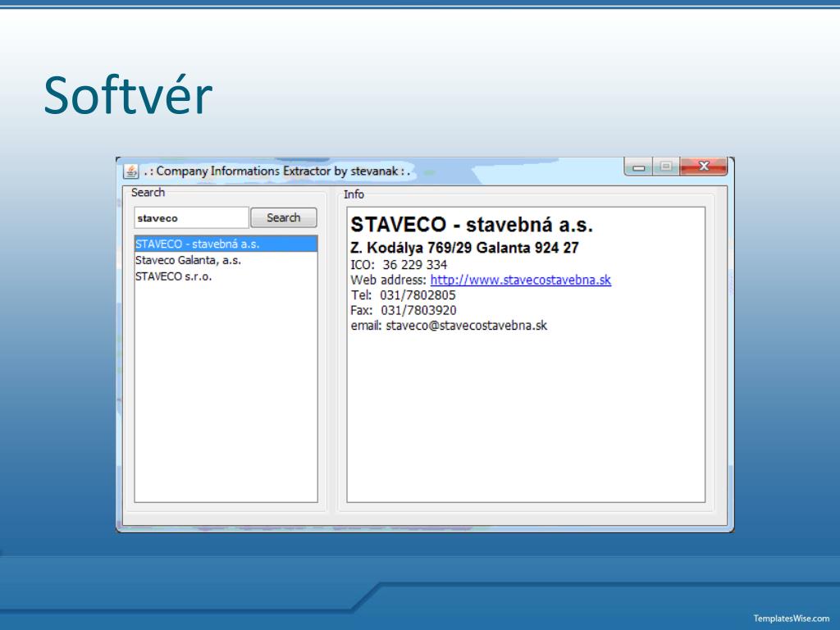Screen dimensions: 840x630
Task: Click the Java icon in title bar
Action: pos(131,171)
